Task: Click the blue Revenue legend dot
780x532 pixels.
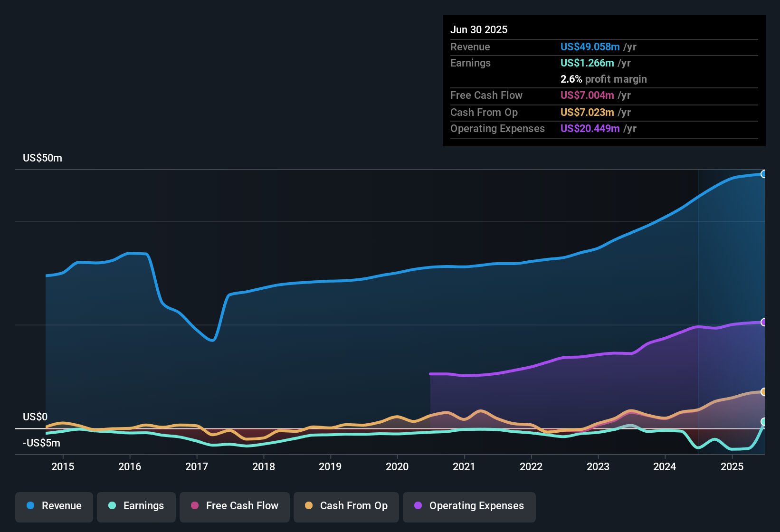Action: click(x=30, y=506)
